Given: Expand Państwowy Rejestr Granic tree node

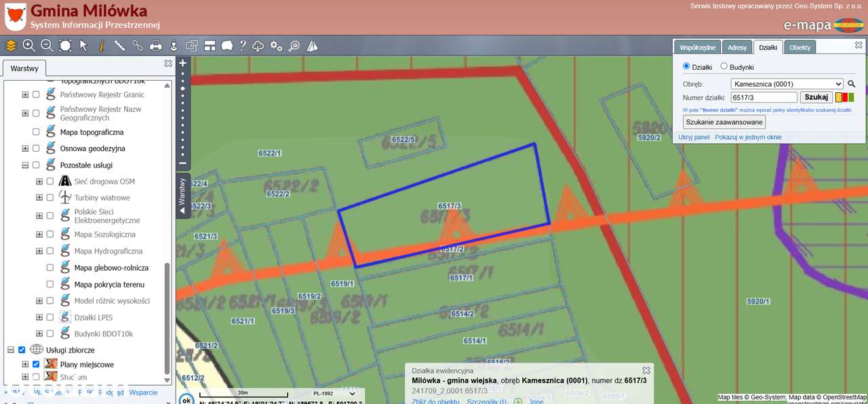Looking at the screenshot, I should (25, 95).
